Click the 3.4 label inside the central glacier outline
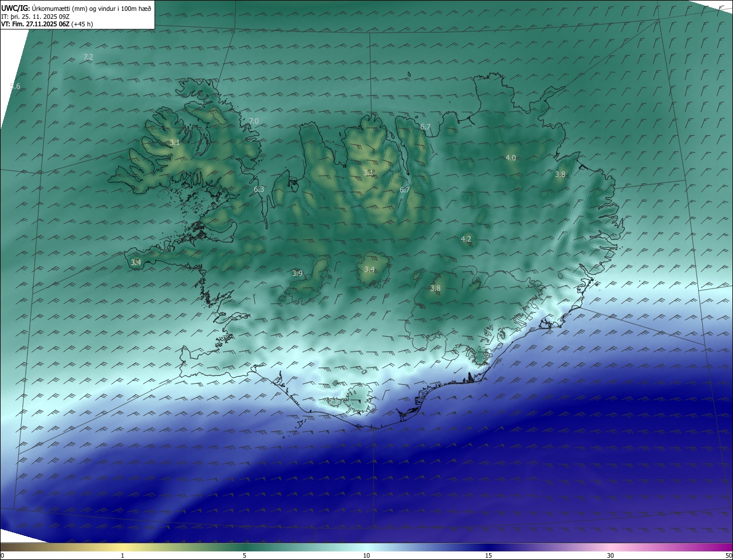 pyautogui.click(x=369, y=269)
